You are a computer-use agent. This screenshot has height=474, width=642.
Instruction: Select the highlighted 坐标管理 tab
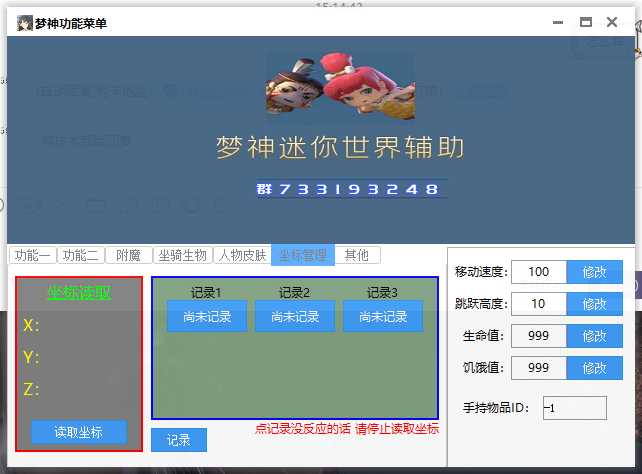[x=303, y=255]
